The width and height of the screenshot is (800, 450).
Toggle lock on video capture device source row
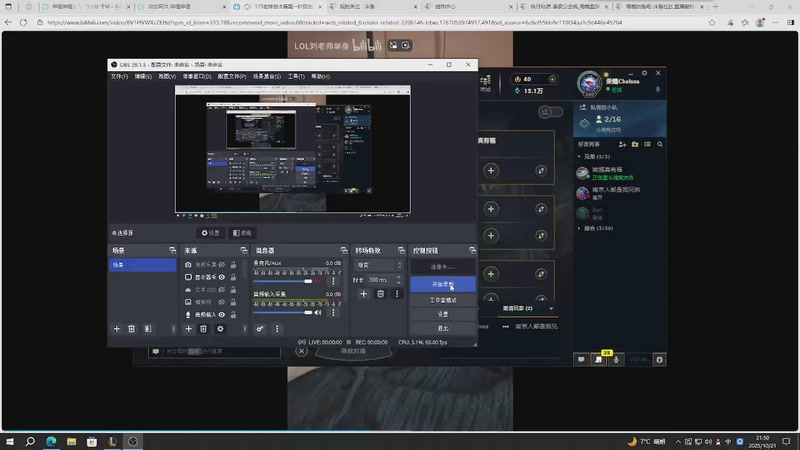(x=233, y=265)
